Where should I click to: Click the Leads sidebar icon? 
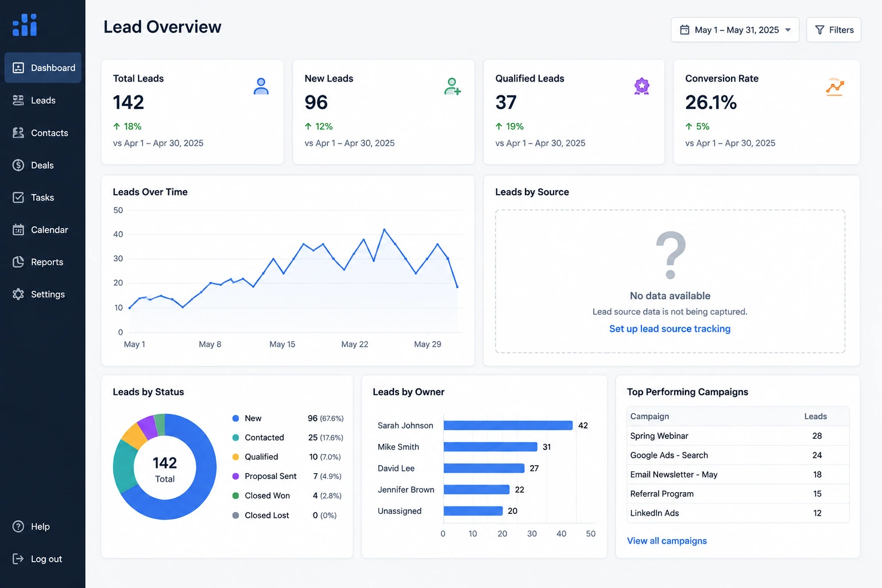click(18, 100)
